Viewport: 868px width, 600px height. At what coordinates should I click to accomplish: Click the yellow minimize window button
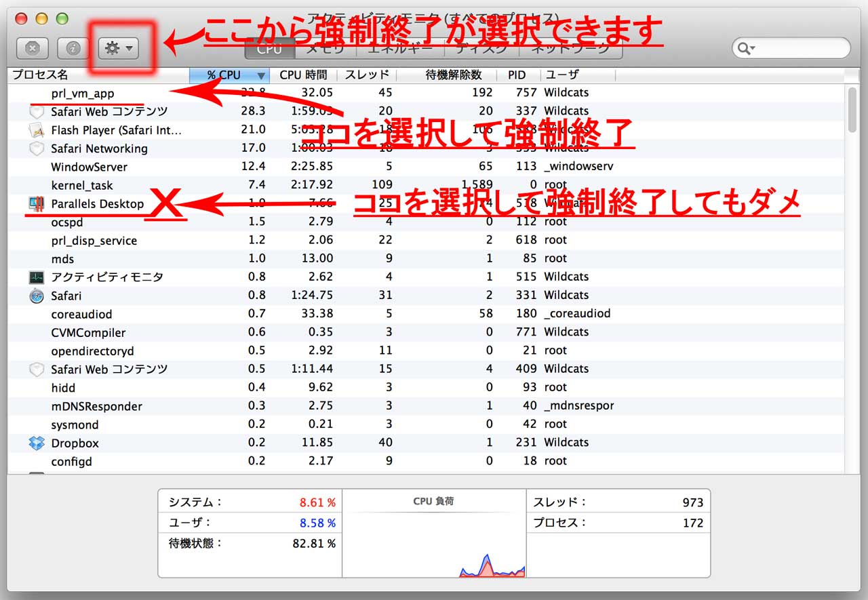pyautogui.click(x=42, y=18)
